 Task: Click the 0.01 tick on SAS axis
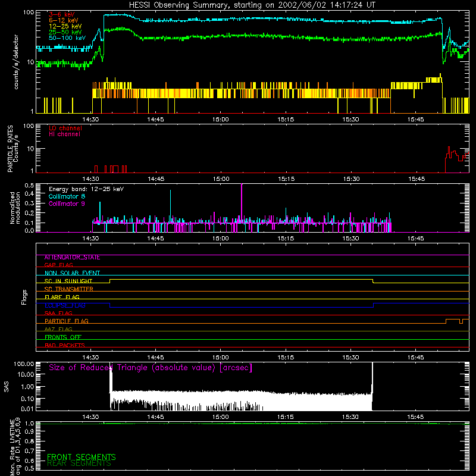pos(27,409)
